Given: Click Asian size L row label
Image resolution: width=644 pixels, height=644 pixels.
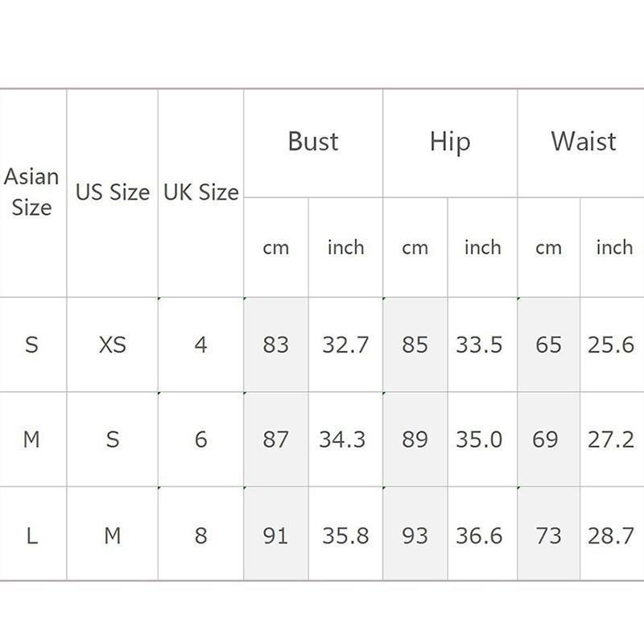Looking at the screenshot, I should tap(32, 535).
